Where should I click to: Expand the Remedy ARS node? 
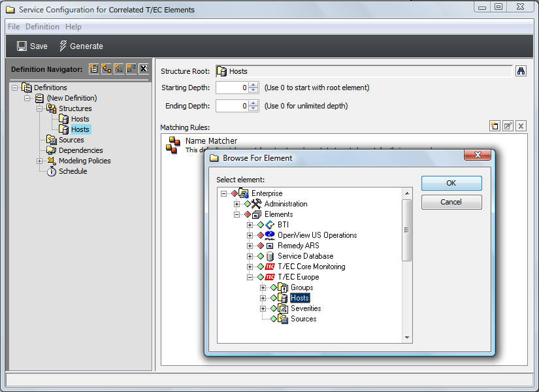pos(250,246)
